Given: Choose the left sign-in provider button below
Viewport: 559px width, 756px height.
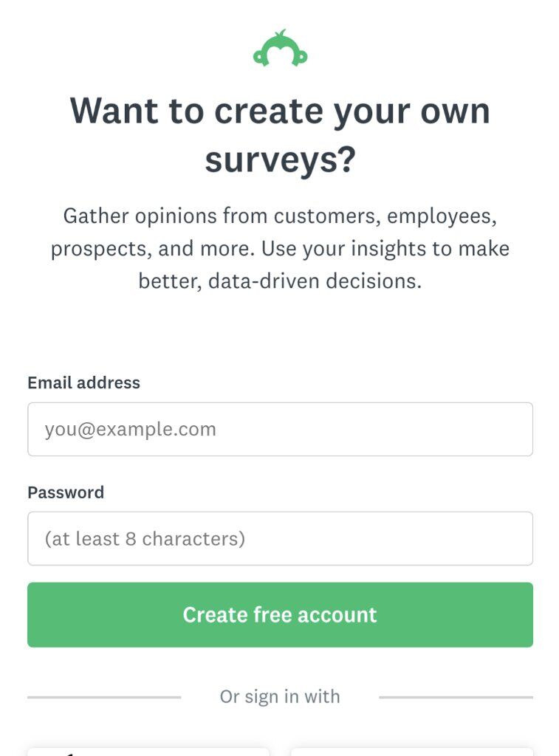Looking at the screenshot, I should tap(148, 752).
